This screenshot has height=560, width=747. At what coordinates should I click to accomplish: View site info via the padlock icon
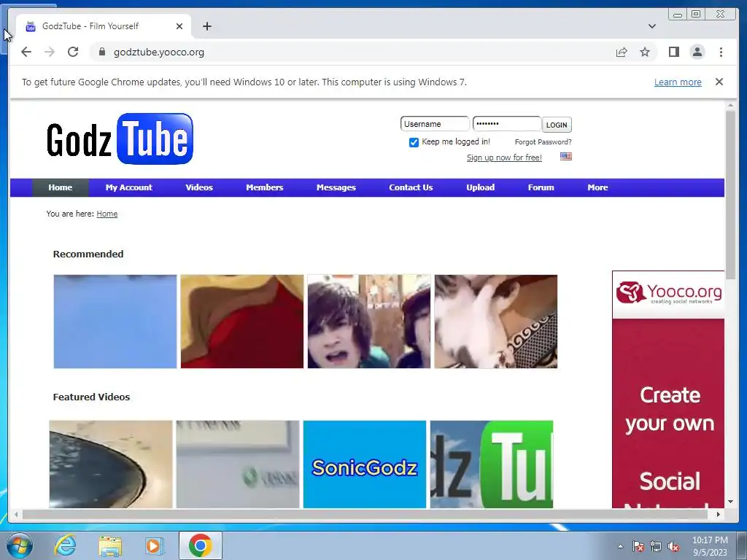(x=101, y=52)
